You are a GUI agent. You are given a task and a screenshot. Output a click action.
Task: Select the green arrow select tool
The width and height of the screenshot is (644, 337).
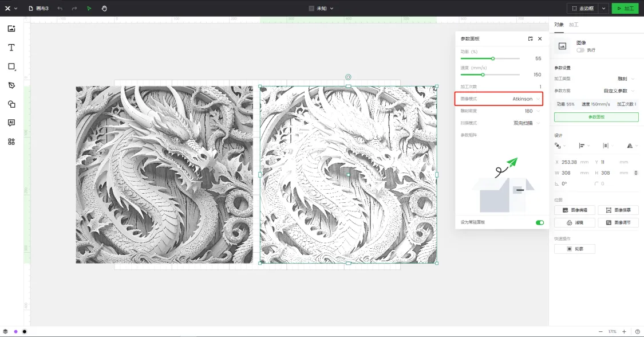pyautogui.click(x=89, y=8)
